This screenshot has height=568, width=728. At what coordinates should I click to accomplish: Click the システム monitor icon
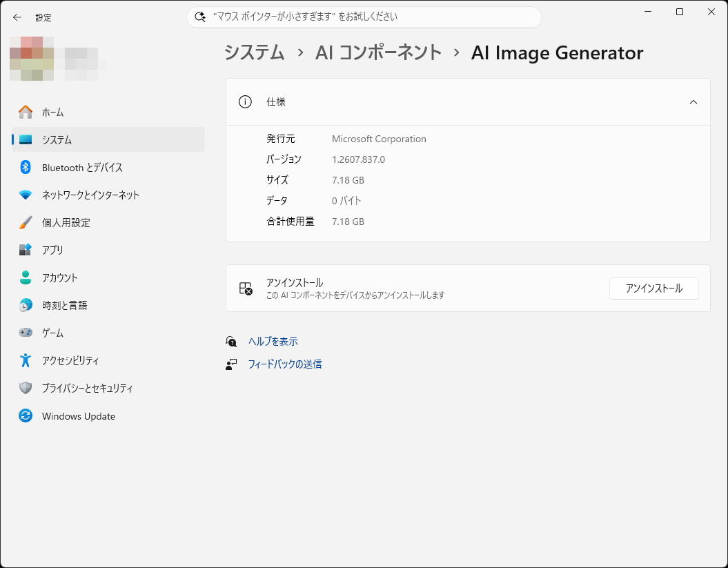pyautogui.click(x=26, y=139)
